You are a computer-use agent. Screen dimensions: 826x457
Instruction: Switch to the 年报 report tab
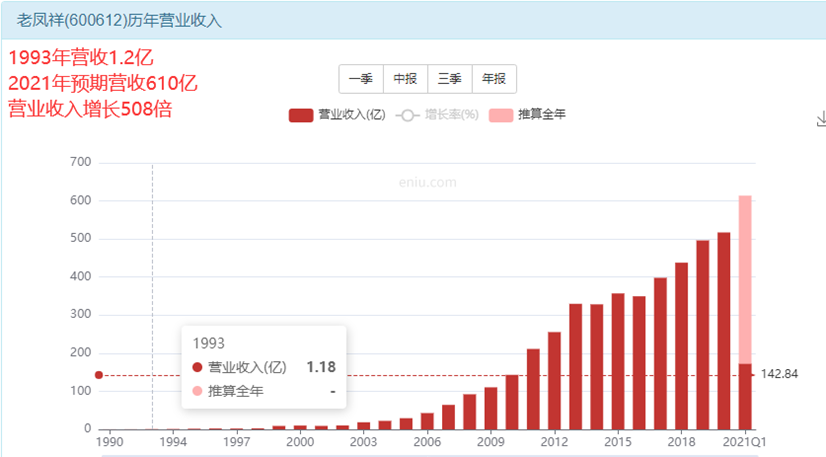coord(494,79)
